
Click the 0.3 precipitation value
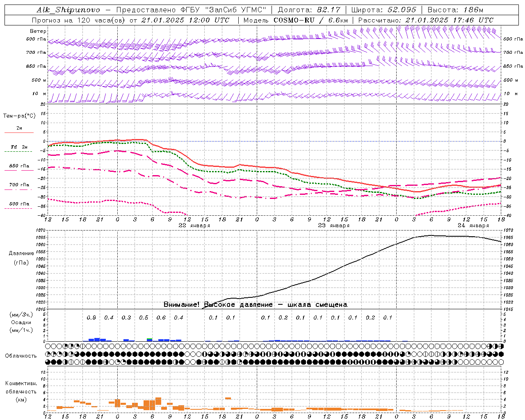(126, 317)
